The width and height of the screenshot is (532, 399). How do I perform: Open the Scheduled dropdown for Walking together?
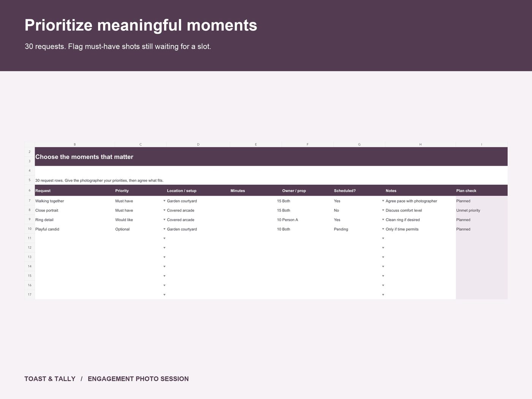tap(383, 201)
